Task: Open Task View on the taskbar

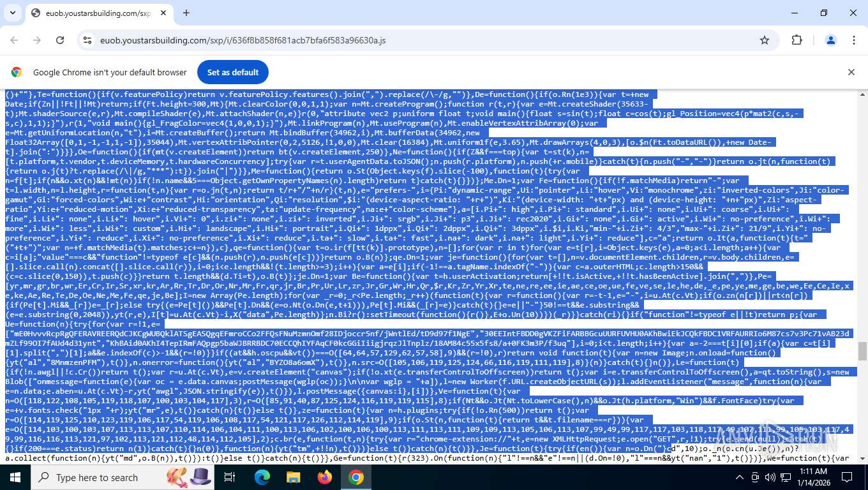Action: point(230,477)
